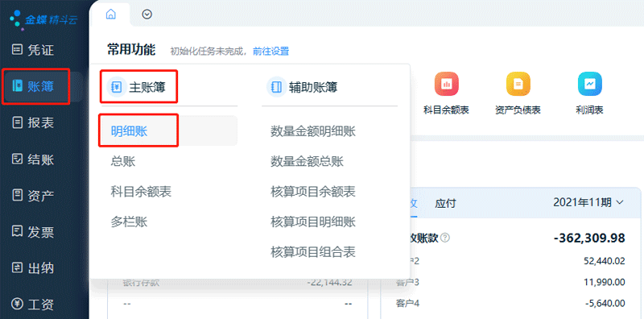644x319 pixels.
Task: Click the 11,990.00 amount for 客户3
Action: tap(605, 283)
